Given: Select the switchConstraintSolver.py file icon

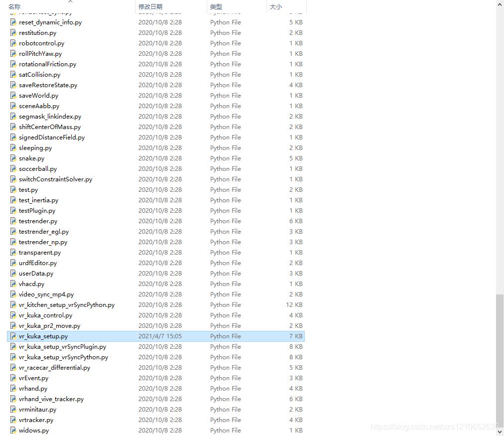Looking at the screenshot, I should pos(13,179).
